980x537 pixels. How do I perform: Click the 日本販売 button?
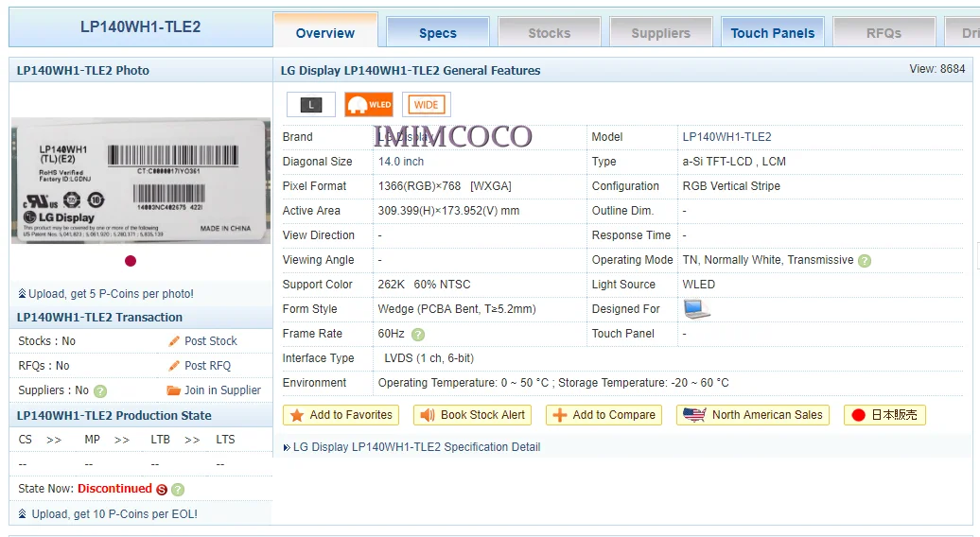pyautogui.click(x=884, y=415)
